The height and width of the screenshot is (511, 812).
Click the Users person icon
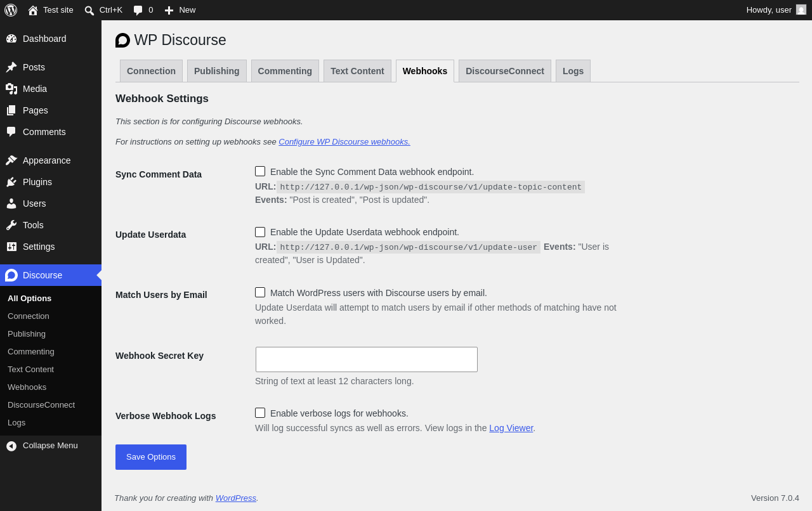[11, 204]
